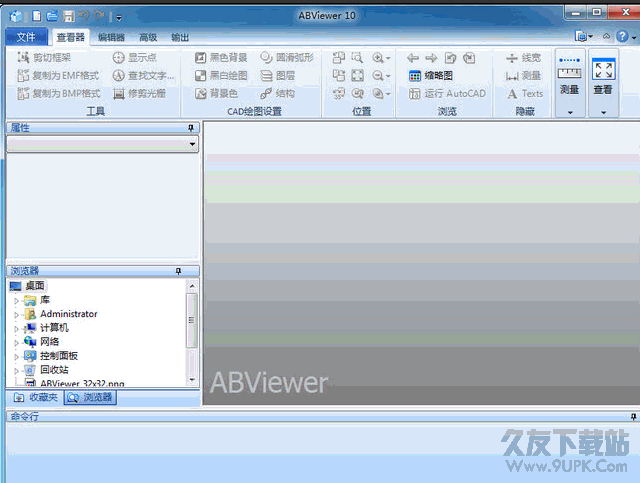This screenshot has width=640, height=483.
Task: Open the zoom out dropdown arrow
Action: click(388, 76)
